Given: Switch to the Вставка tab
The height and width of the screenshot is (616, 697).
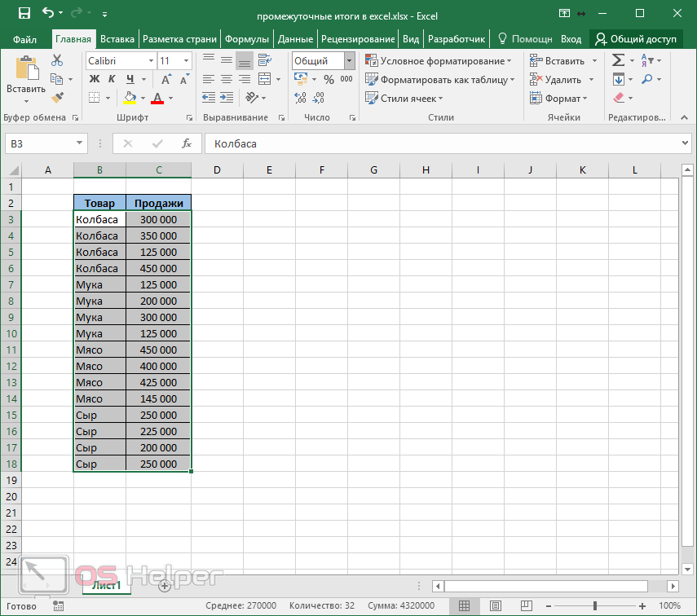Looking at the screenshot, I should (x=117, y=39).
